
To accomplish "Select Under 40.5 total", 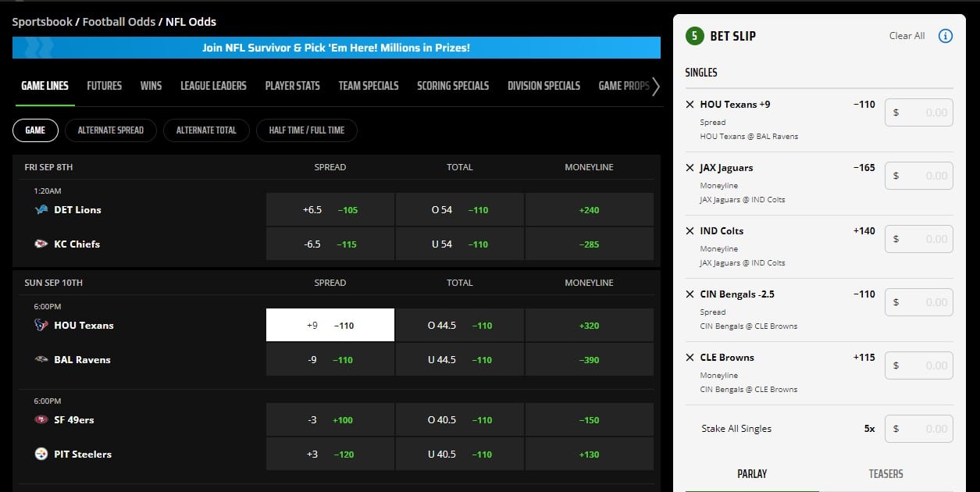I will point(460,454).
